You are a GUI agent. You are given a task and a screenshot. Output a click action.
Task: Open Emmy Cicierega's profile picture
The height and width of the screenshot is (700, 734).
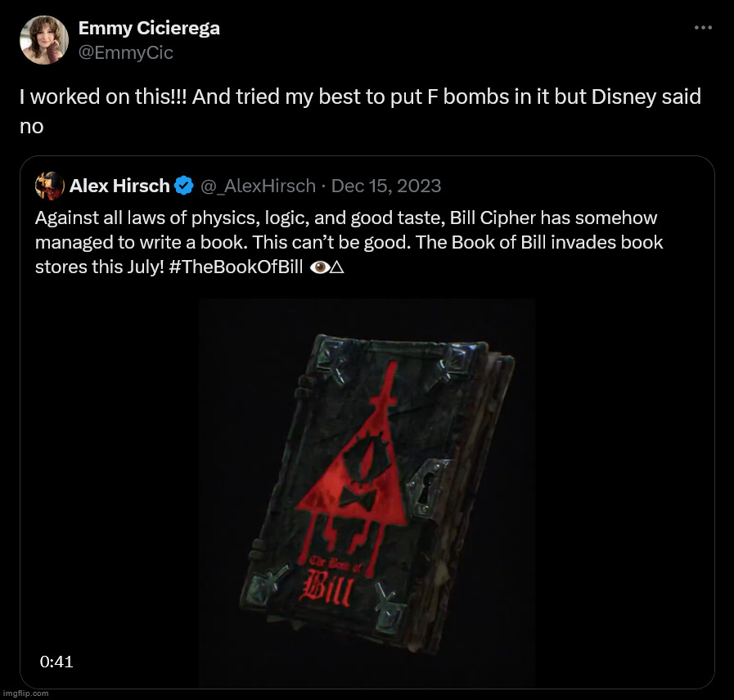(44, 40)
